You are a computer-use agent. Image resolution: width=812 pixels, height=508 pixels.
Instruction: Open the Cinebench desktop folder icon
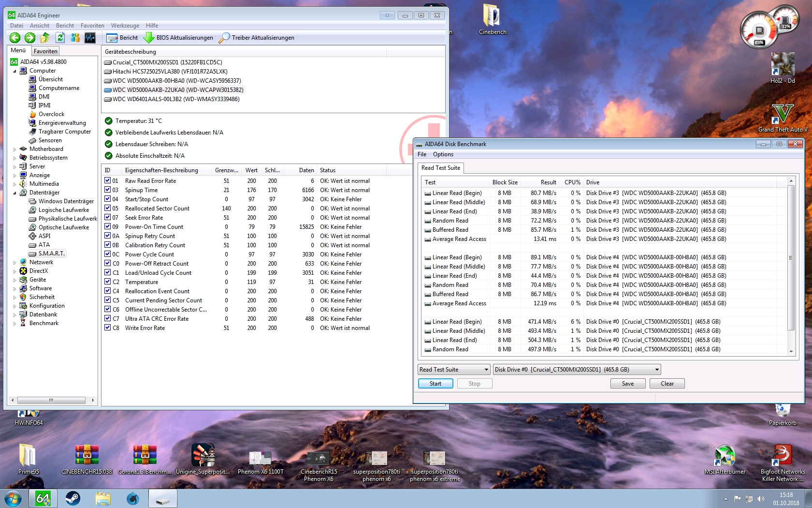click(x=493, y=19)
